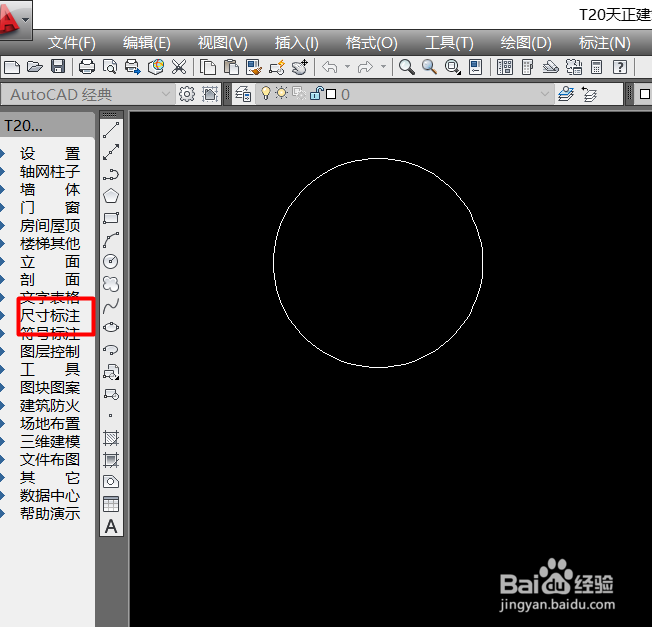Open the 标注(N) menu

pyautogui.click(x=605, y=43)
